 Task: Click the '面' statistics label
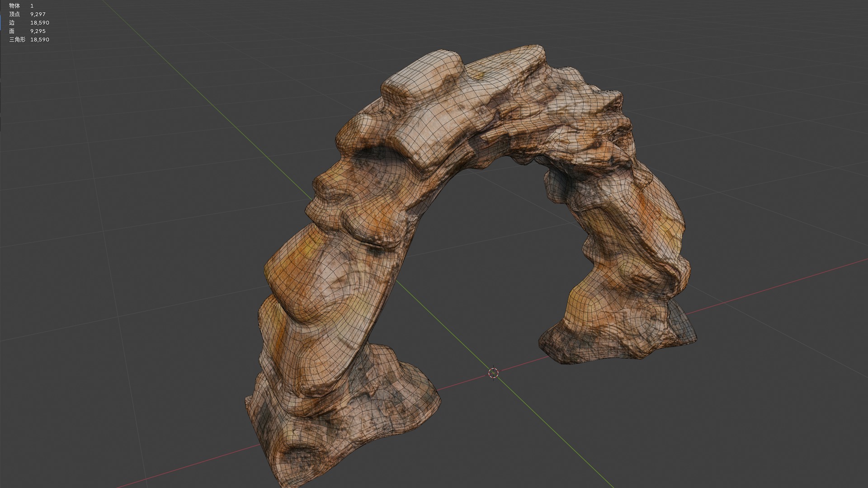pos(12,31)
